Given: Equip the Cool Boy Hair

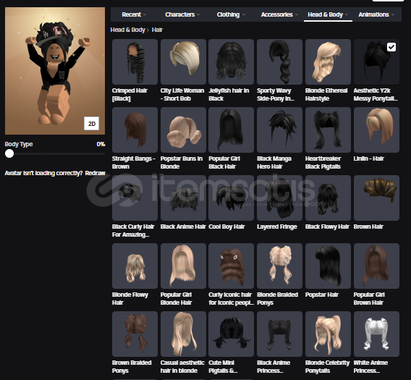Looking at the screenshot, I should (231, 198).
